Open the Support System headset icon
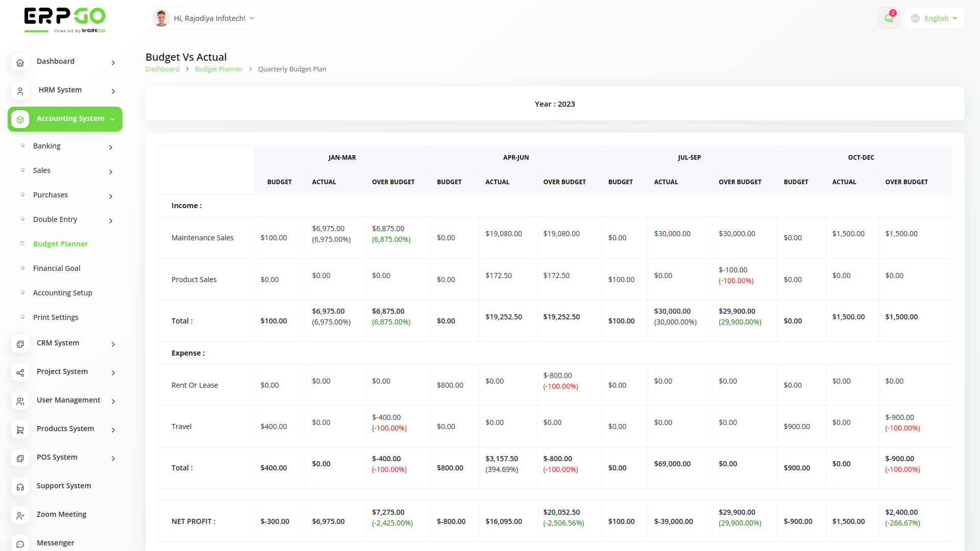Screen dimensions: 980x551 pos(20,487)
